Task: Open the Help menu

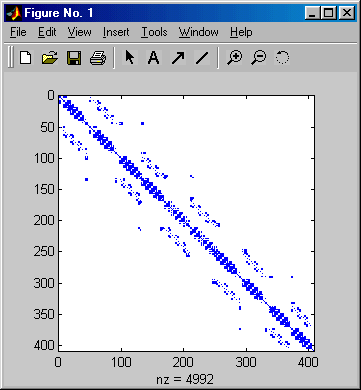Action: coord(241,32)
